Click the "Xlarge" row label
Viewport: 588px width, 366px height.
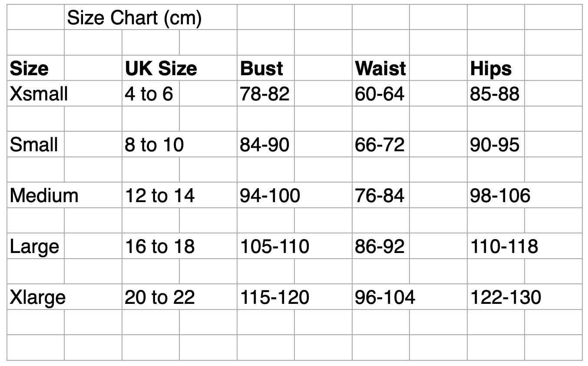coord(38,297)
